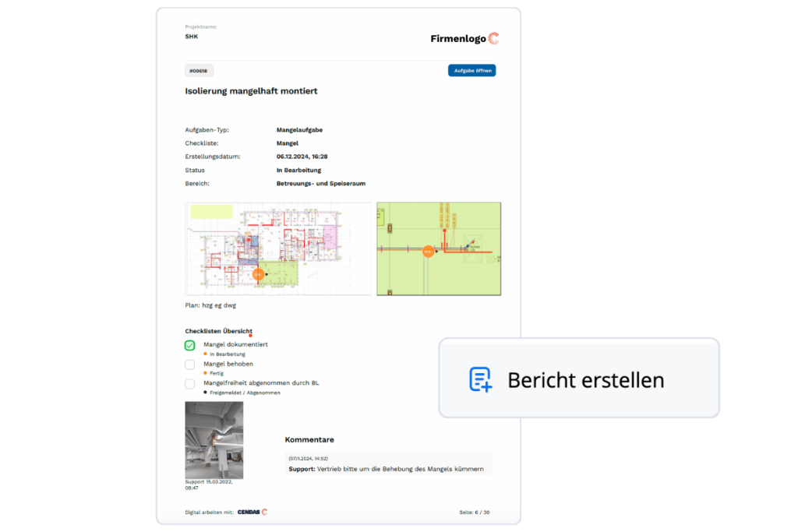The height and width of the screenshot is (532, 798).
Task: Open the attached site photo
Action: pyautogui.click(x=214, y=440)
